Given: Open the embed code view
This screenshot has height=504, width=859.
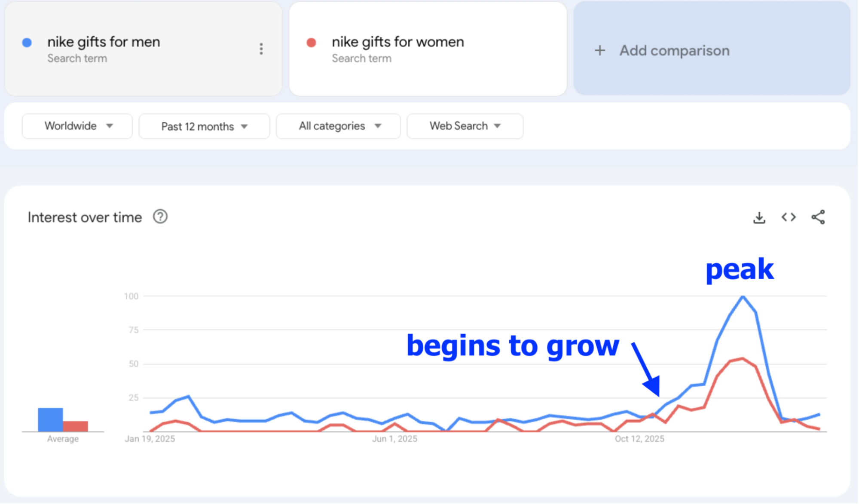Looking at the screenshot, I should coord(789,217).
